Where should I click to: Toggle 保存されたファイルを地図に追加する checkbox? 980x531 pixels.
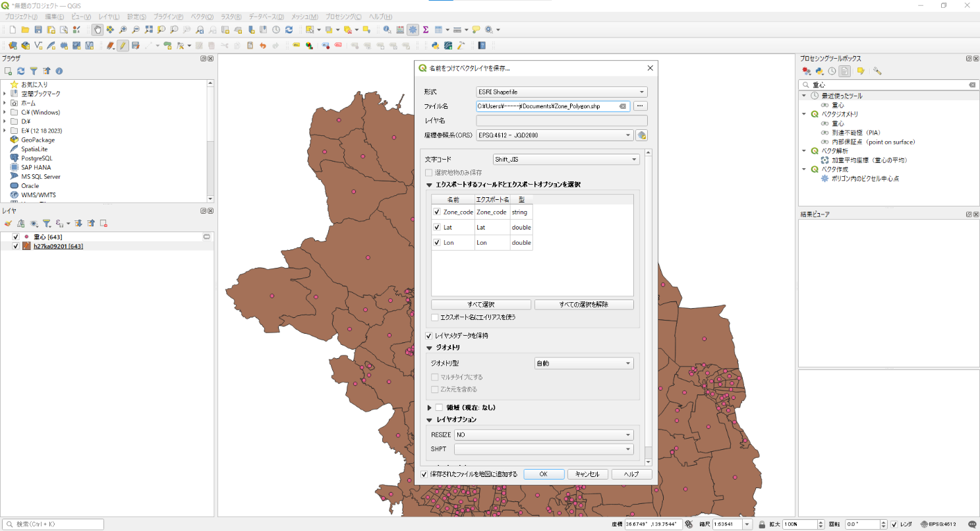point(424,474)
